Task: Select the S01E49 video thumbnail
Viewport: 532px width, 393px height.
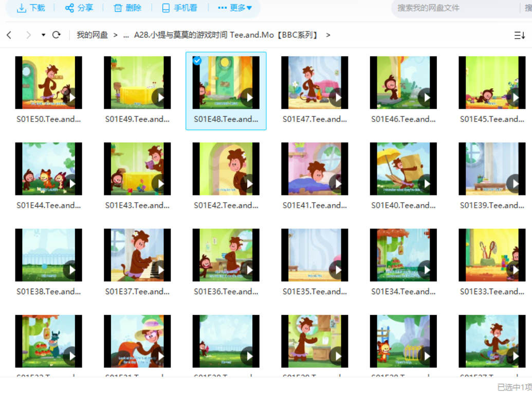Action: pos(137,82)
